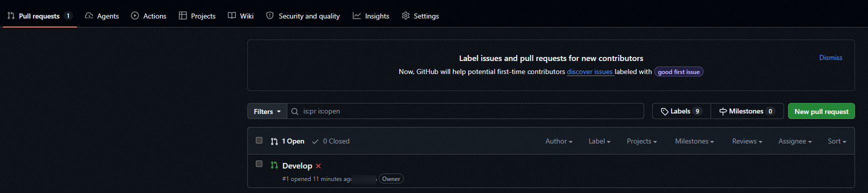The image size is (868, 193).
Task: Show the 1 Open pull requests
Action: pos(287,141)
